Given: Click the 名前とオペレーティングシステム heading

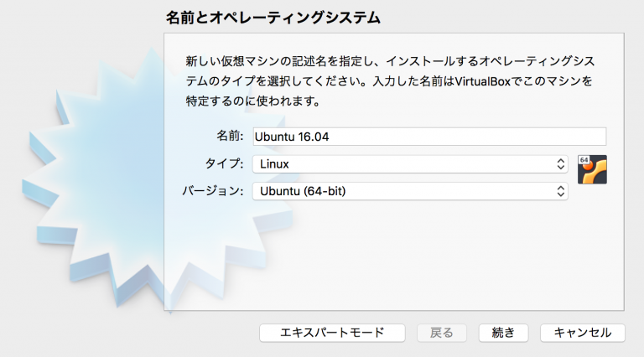Looking at the screenshot, I should tap(273, 18).
